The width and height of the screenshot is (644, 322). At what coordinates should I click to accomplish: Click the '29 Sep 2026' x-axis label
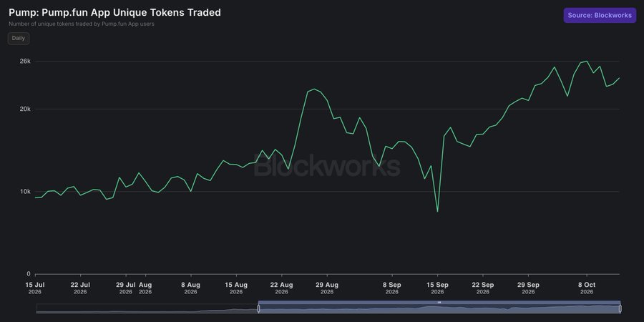[x=528, y=288]
